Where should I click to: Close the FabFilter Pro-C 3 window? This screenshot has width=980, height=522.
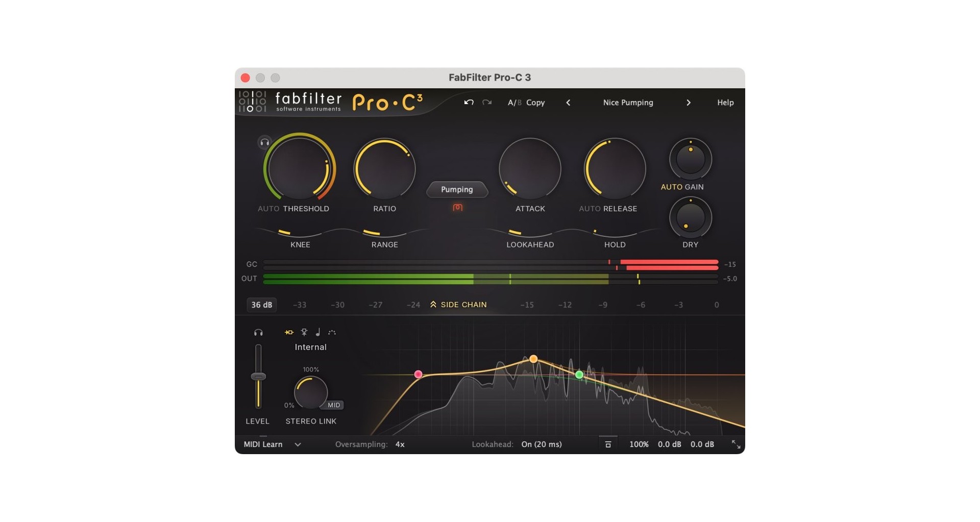tap(245, 78)
